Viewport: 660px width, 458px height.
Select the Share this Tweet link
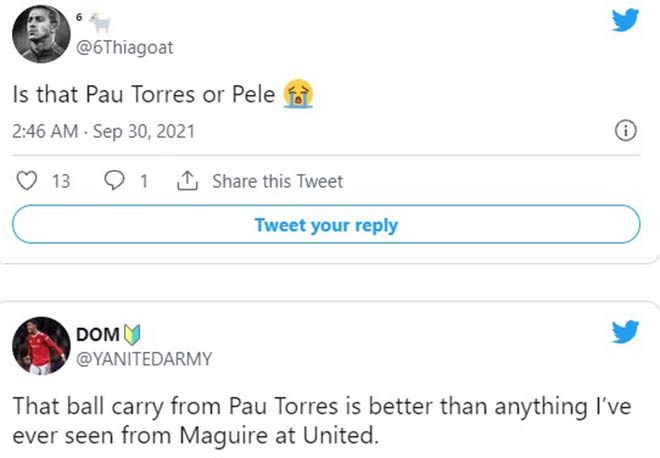[x=277, y=182]
